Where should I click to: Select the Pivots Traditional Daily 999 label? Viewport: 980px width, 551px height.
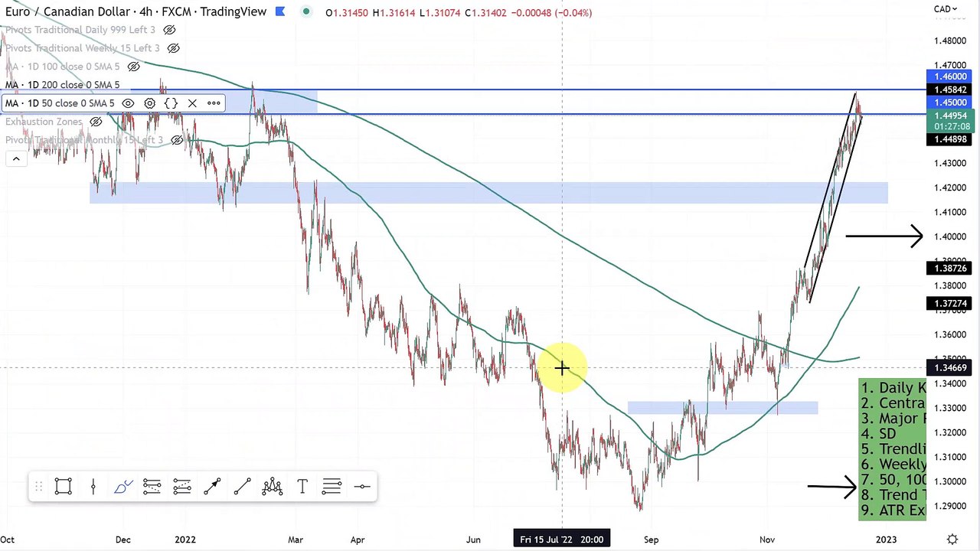click(80, 30)
